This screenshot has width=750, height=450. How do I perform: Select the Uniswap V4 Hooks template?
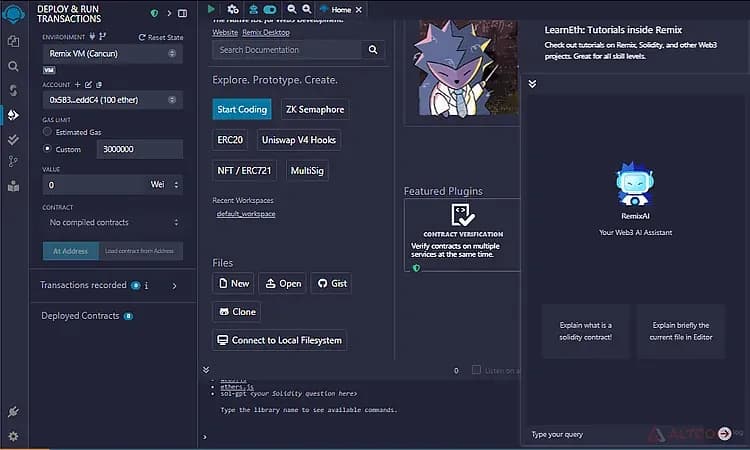click(x=299, y=140)
